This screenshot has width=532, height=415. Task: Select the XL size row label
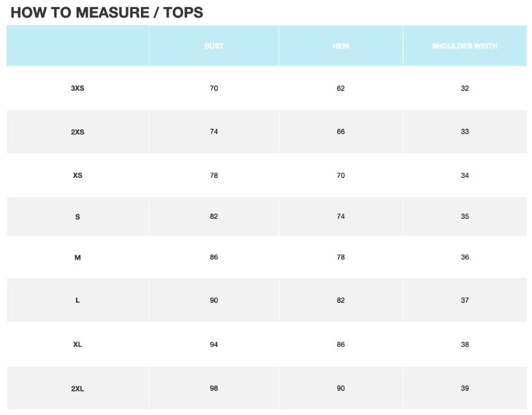77,345
